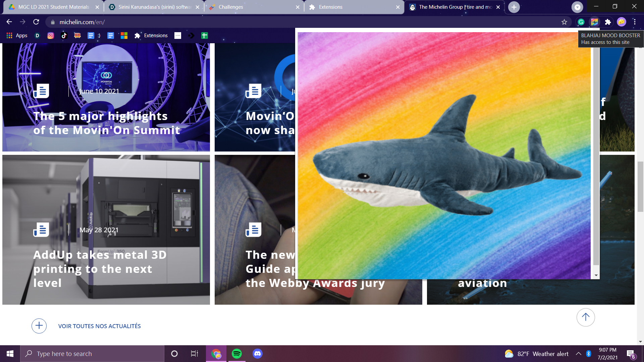Click the Windows taskbar search box
This screenshot has width=644, height=362.
point(92,354)
